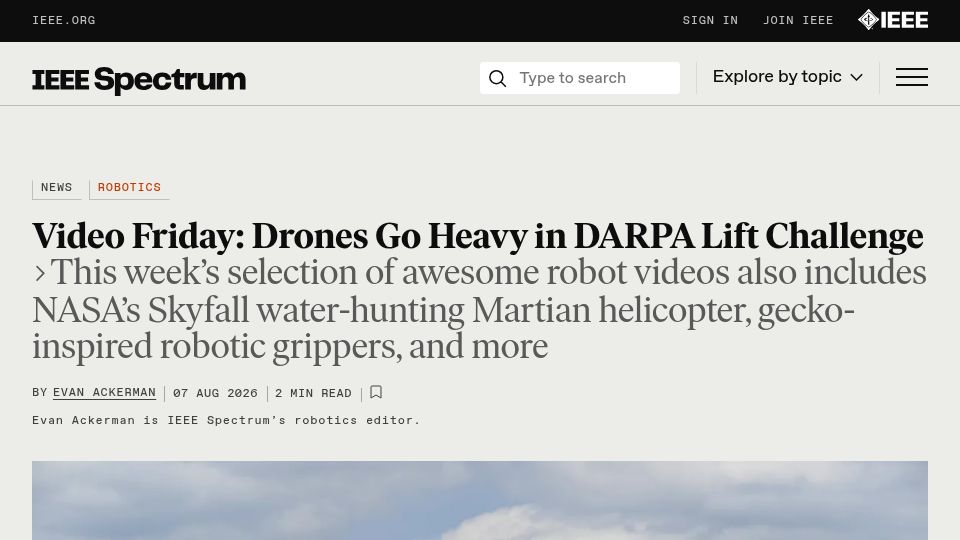Open author Evan Ackerman's page
The image size is (960, 540).
(105, 393)
